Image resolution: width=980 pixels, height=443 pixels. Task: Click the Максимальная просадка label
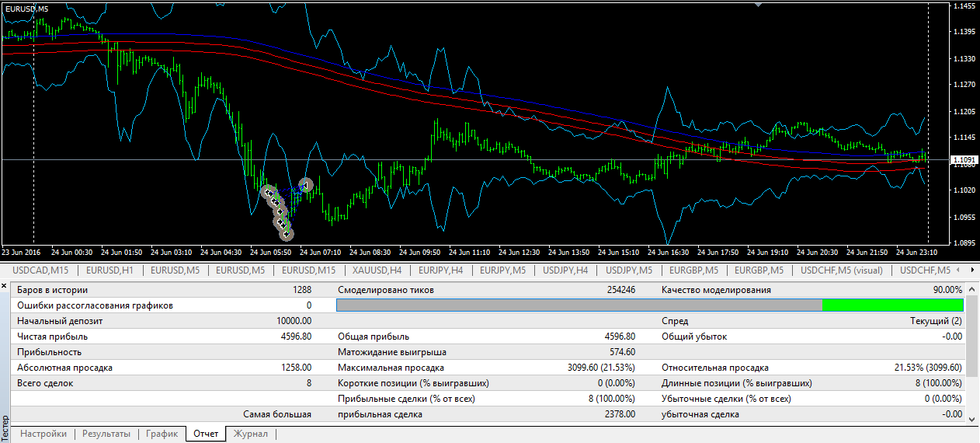(x=391, y=368)
